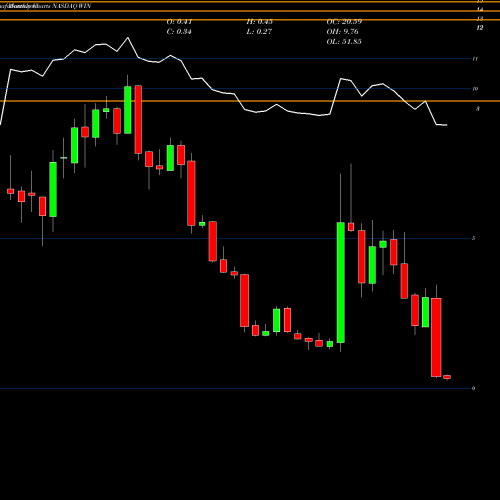
Task: Select the 'O: 0.41' open value
Action: point(179,22)
